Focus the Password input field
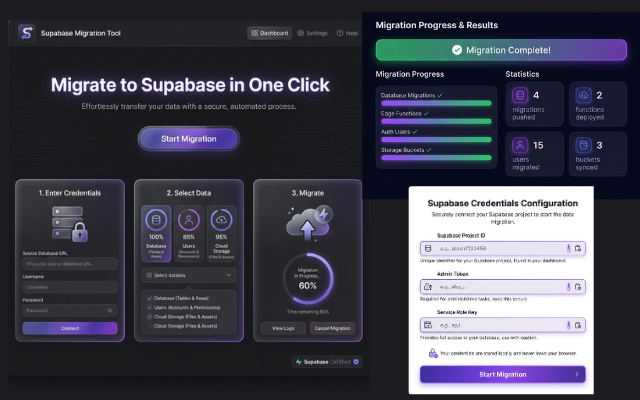 [x=70, y=311]
